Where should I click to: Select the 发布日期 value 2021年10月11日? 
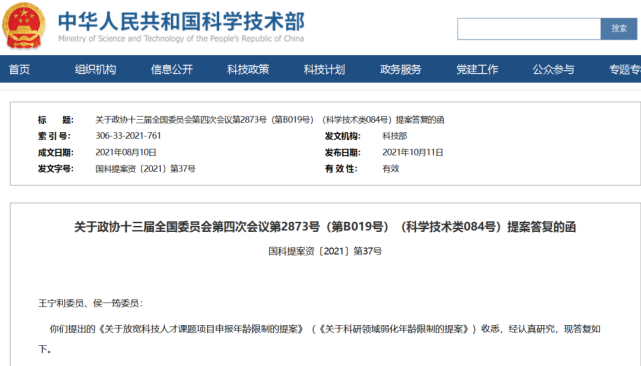tap(413, 153)
